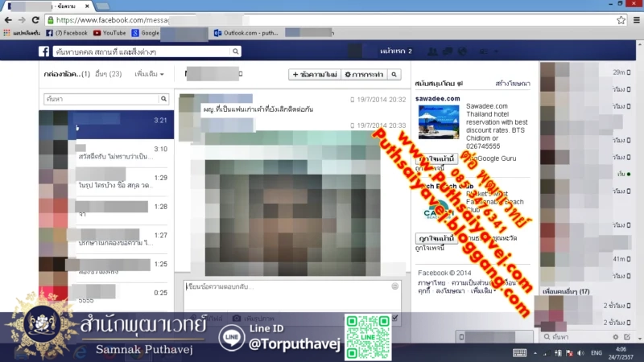Click the magnifier button beside the Actions button
Screen dimensions: 644x362
(394, 74)
